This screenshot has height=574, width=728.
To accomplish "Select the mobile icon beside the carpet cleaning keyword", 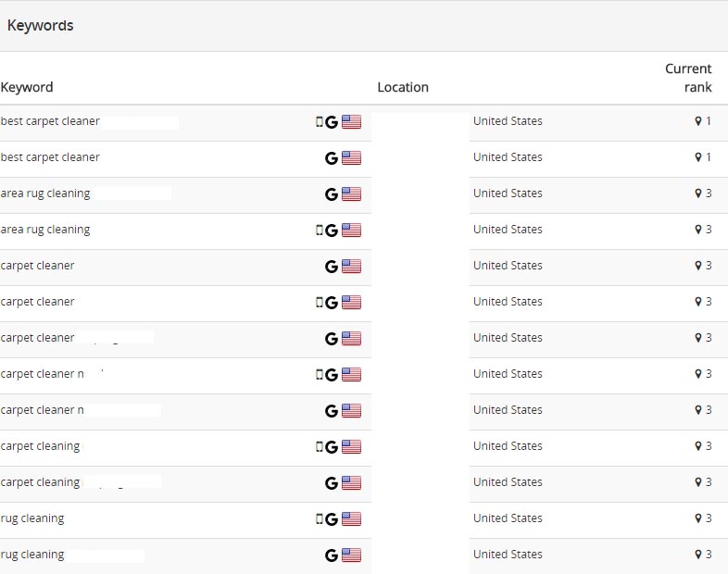I will 320,447.
